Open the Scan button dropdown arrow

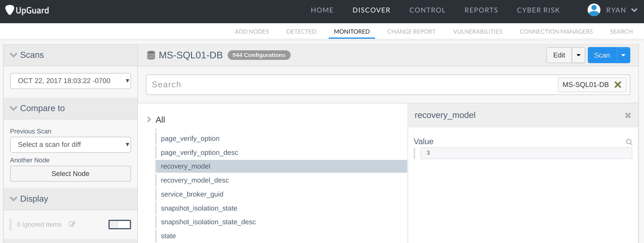point(623,55)
